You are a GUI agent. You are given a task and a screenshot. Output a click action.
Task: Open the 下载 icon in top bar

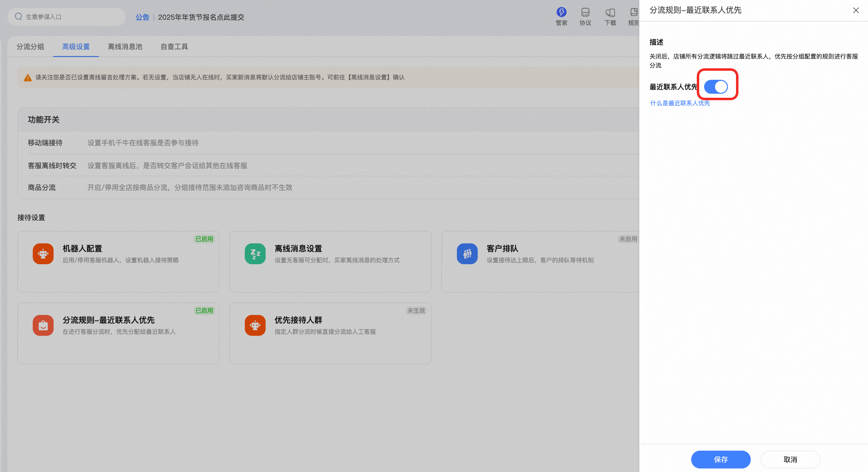[x=610, y=17]
